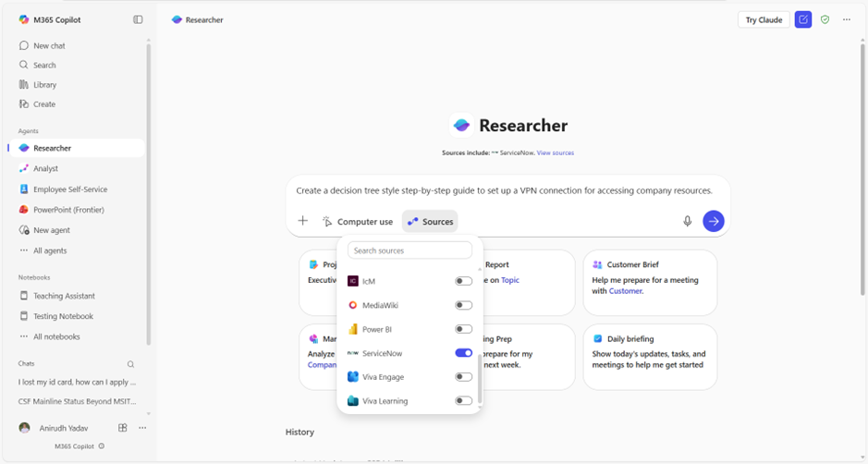This screenshot has height=464, width=868.
Task: Open the Customer Brief card
Action: tap(650, 283)
